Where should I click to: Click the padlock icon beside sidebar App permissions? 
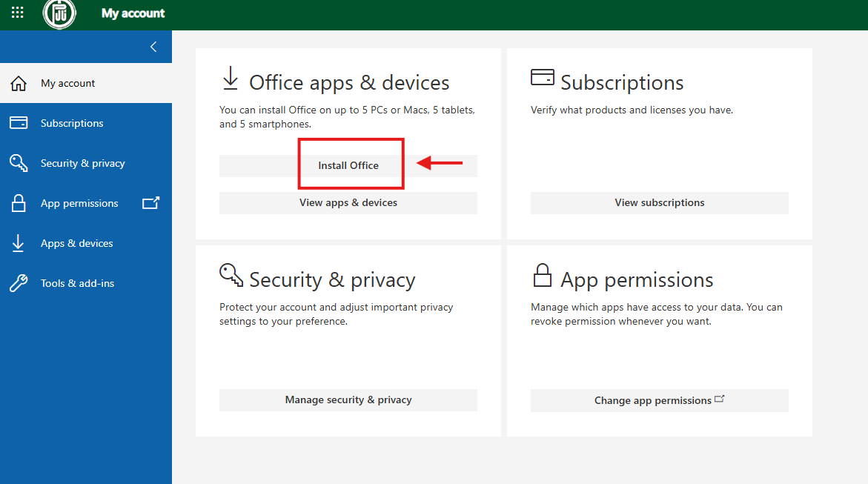click(x=19, y=203)
